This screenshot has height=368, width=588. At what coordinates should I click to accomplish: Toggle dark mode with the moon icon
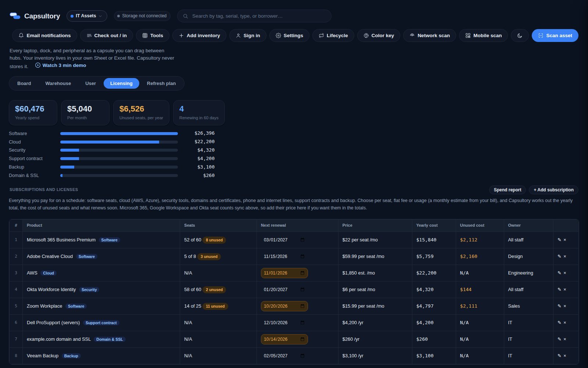(520, 35)
